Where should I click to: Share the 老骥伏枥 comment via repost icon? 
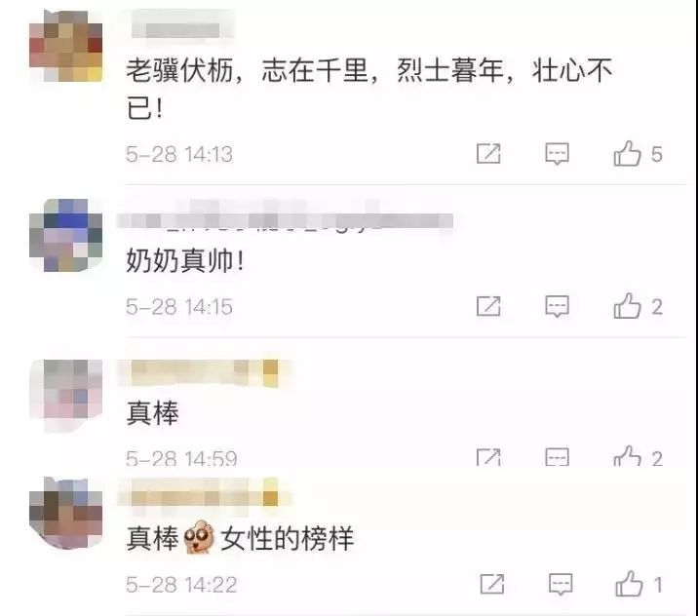click(488, 154)
